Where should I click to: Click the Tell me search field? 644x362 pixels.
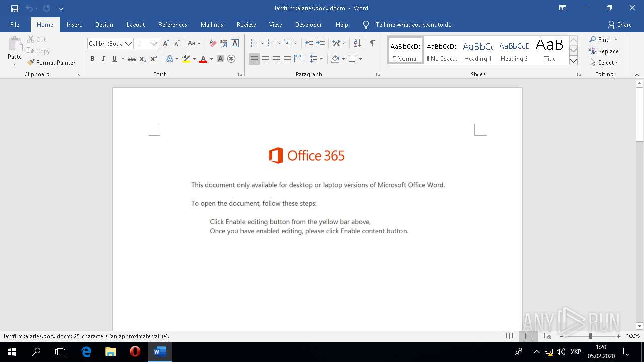pyautogui.click(x=414, y=25)
